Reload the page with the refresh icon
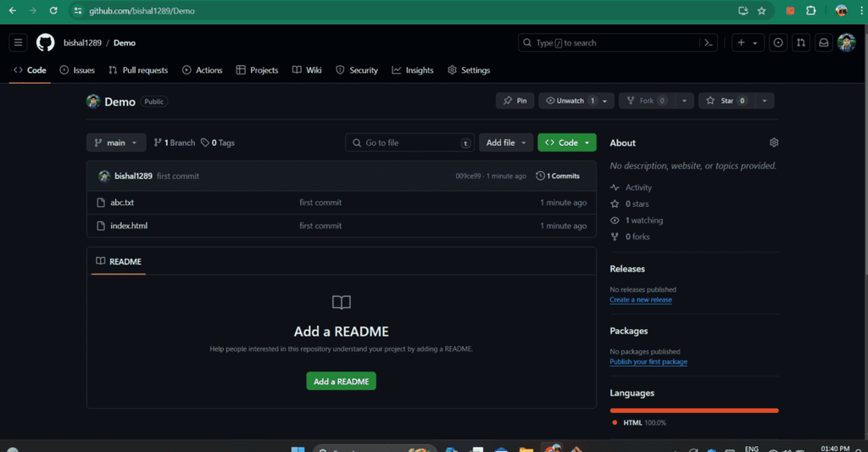 [x=53, y=10]
